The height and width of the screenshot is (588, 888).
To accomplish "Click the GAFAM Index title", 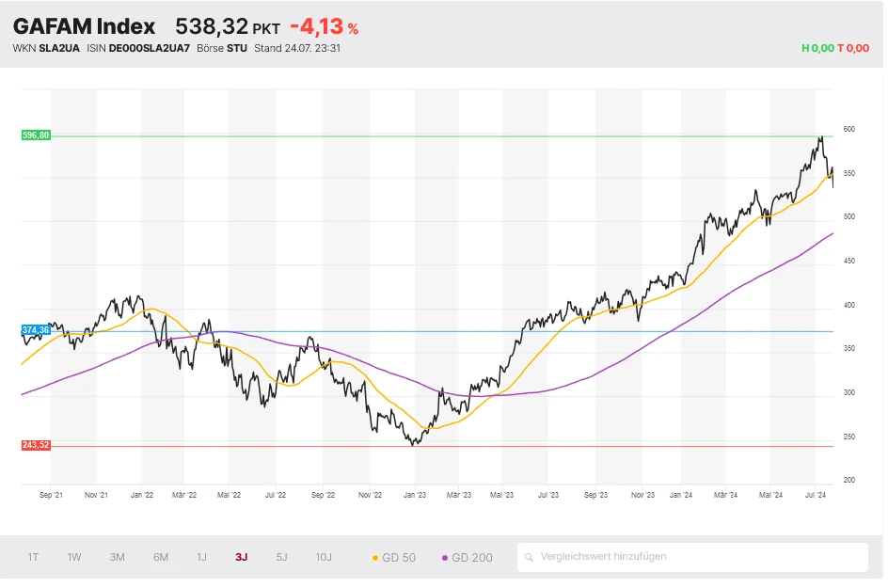I will click(85, 27).
